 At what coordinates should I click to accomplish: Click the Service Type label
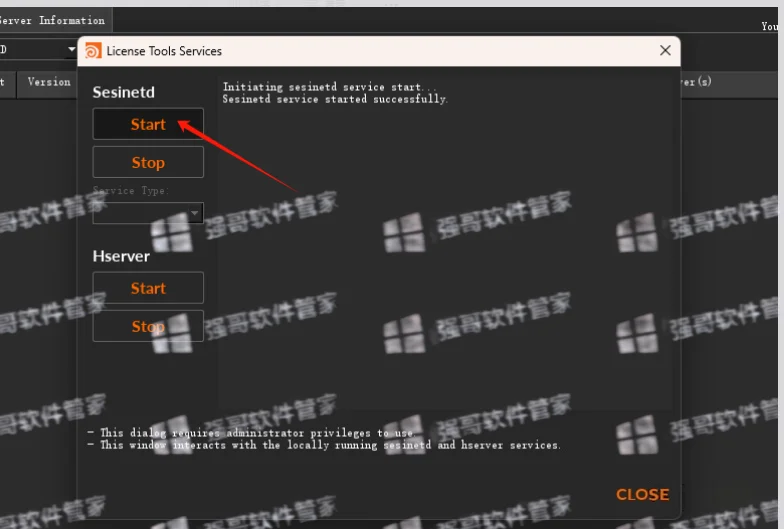[131, 190]
